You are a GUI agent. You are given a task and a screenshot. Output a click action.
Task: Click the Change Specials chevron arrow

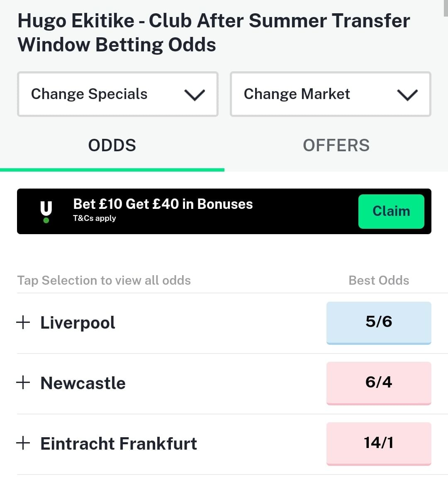(194, 94)
